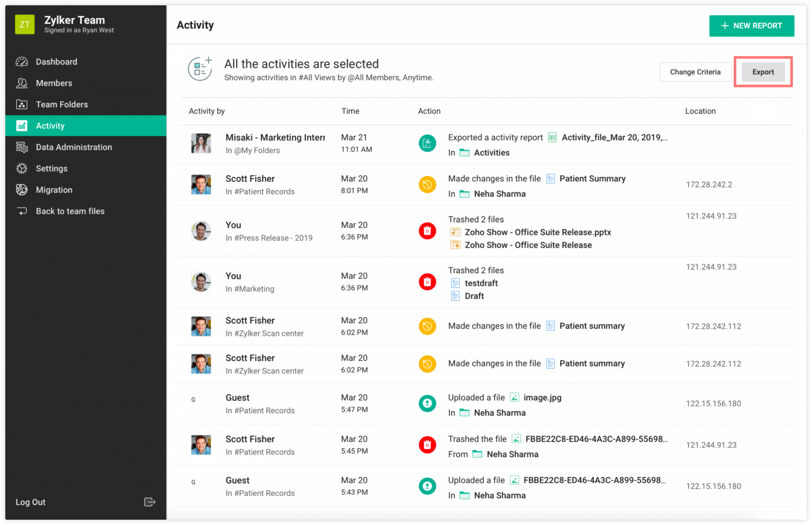This screenshot has width=812, height=525.
Task: Click the NEW REPORT button
Action: pyautogui.click(x=752, y=26)
